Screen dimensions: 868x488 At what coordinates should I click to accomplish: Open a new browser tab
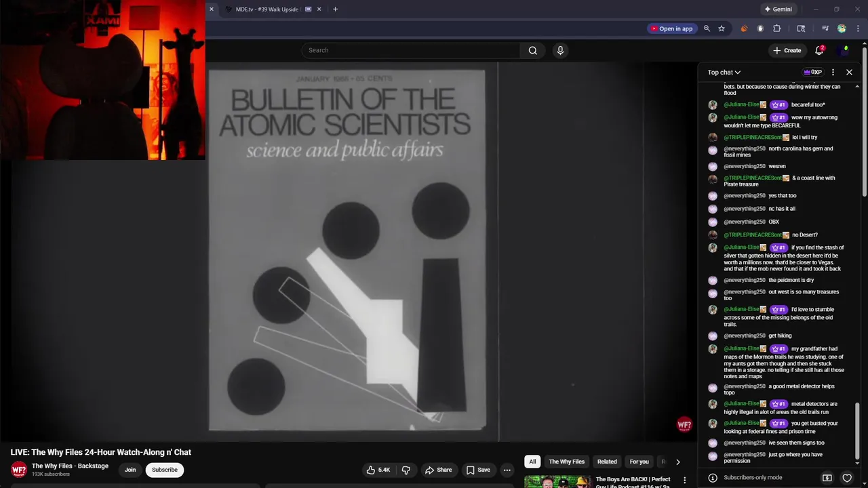pyautogui.click(x=335, y=9)
